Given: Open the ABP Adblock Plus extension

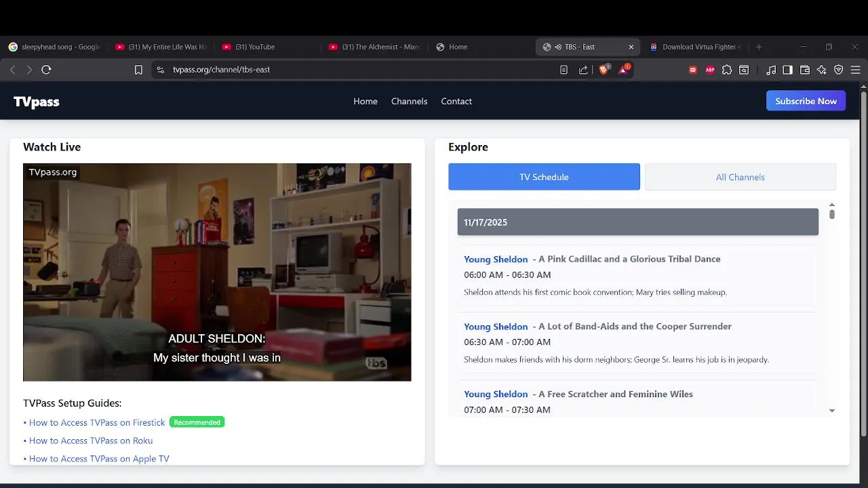Looking at the screenshot, I should (x=710, y=70).
